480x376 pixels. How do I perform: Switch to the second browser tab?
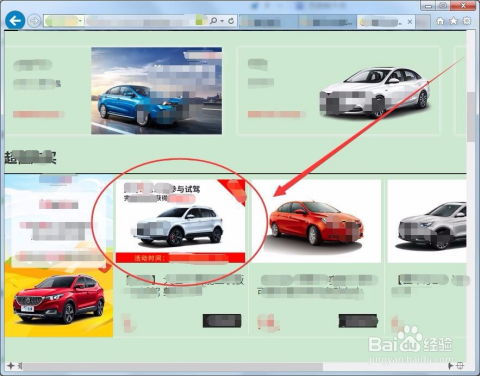tap(327, 22)
